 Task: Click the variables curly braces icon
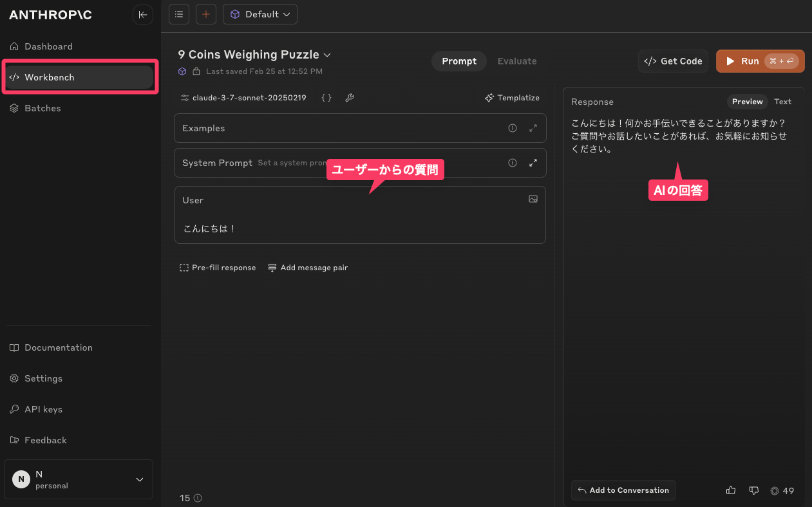[x=326, y=98]
